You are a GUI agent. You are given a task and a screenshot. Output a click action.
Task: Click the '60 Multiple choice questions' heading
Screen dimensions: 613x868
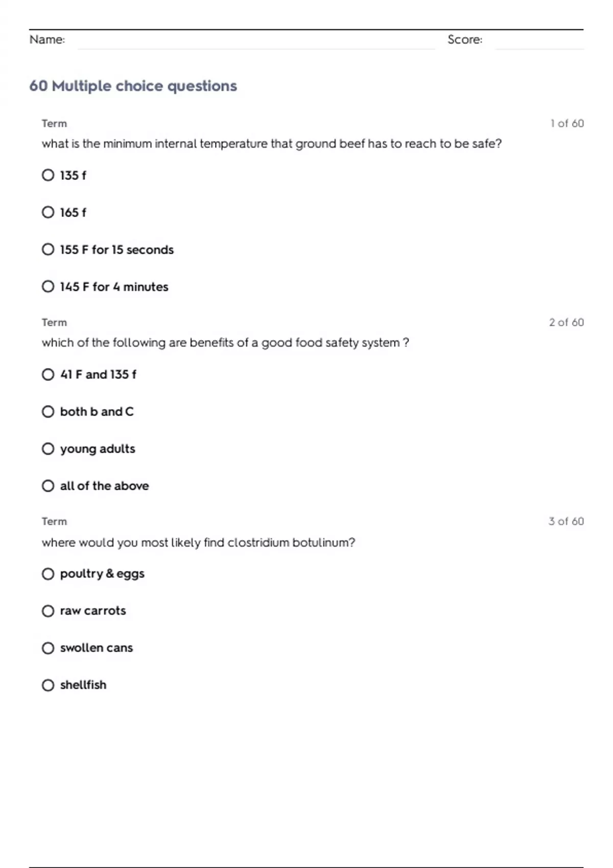click(x=133, y=86)
